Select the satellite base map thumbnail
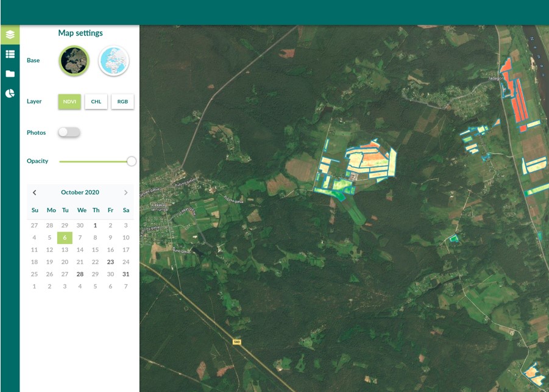 coord(74,61)
